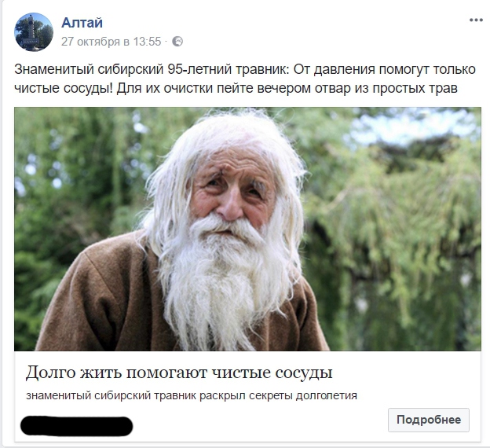This screenshot has width=490, height=448.
Task: Click subtitle about сибирский травник secrets
Action: click(192, 396)
